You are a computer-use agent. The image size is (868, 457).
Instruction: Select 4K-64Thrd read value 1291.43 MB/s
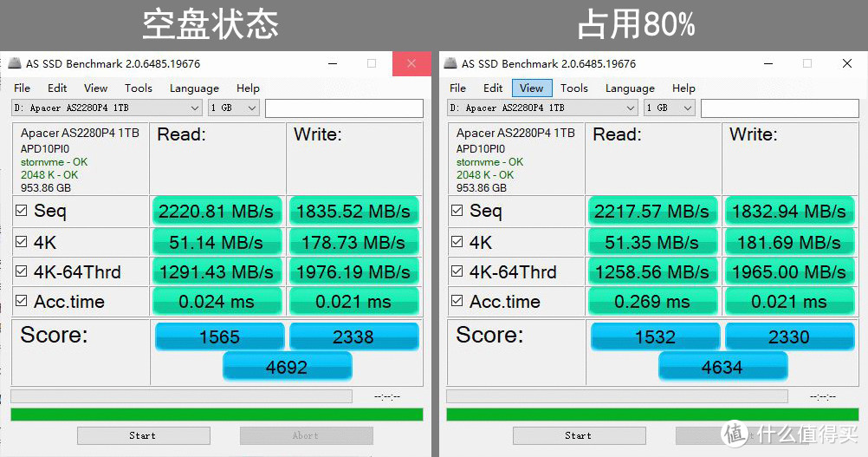pyautogui.click(x=217, y=272)
